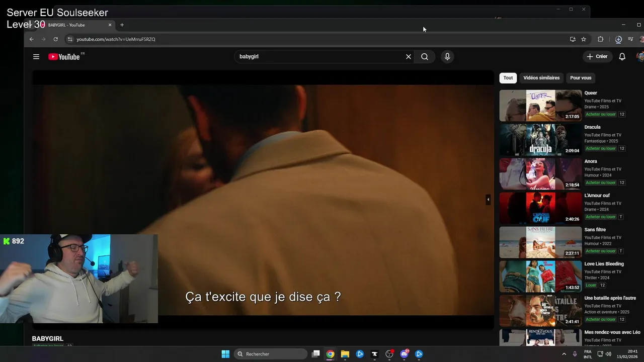The height and width of the screenshot is (362, 644).
Task: Open Chrome extensions puzzle icon
Action: 600,39
